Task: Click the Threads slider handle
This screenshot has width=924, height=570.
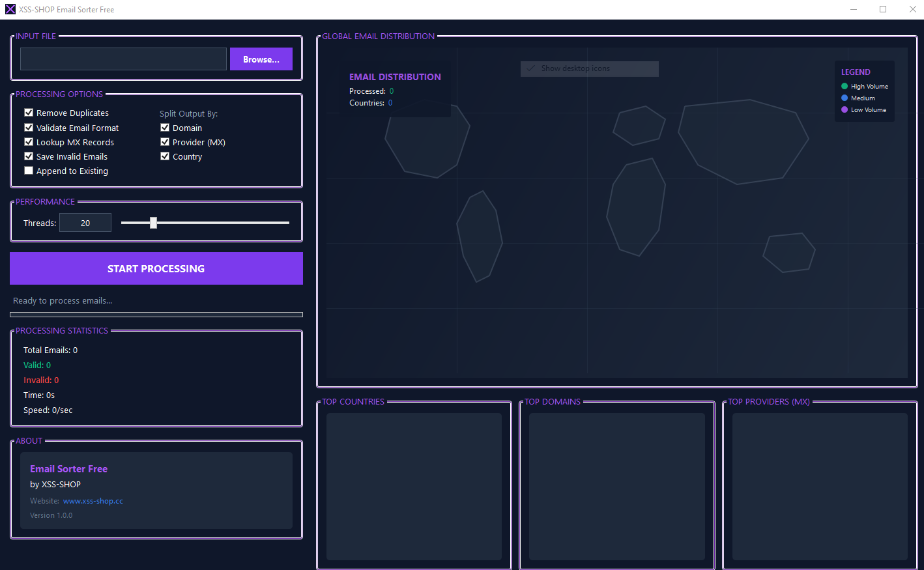Action: pyautogui.click(x=153, y=222)
